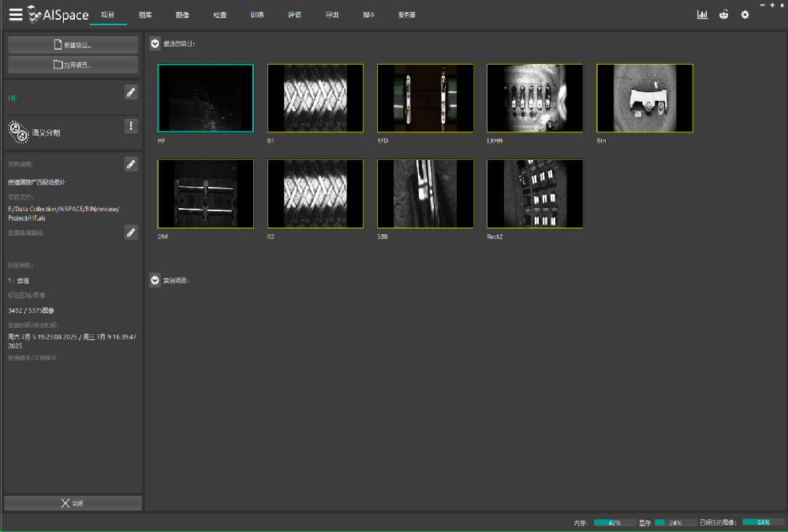The width and height of the screenshot is (788, 532).
Task: Expand the 实例项目 section
Action: pyautogui.click(x=155, y=281)
